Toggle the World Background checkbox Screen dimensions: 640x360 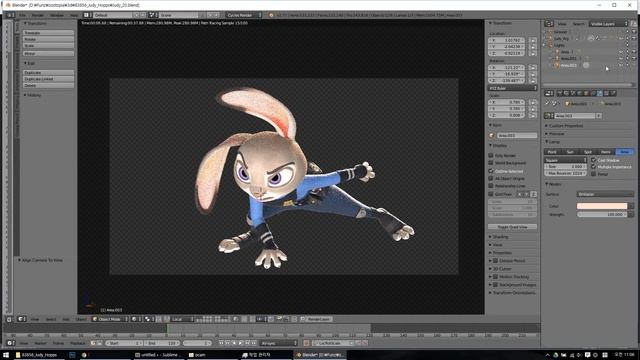coord(491,163)
